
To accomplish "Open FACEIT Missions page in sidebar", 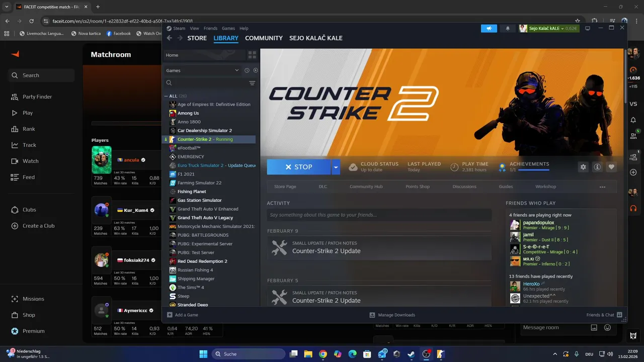I will (33, 299).
